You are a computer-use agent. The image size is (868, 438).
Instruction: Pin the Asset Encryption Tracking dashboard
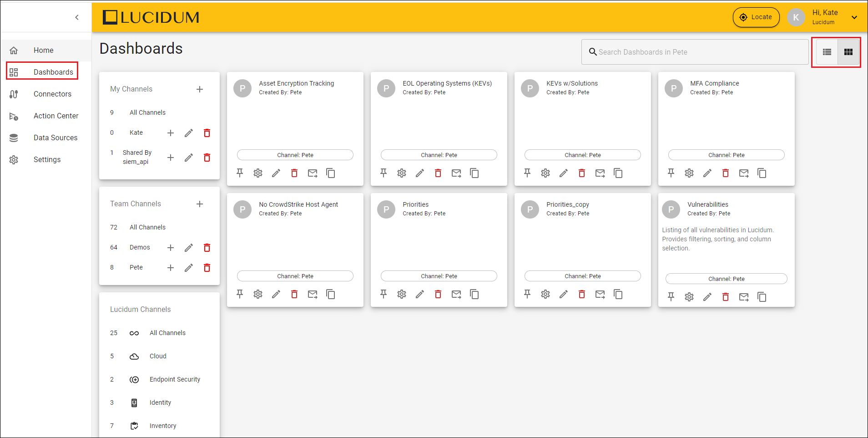(240, 173)
